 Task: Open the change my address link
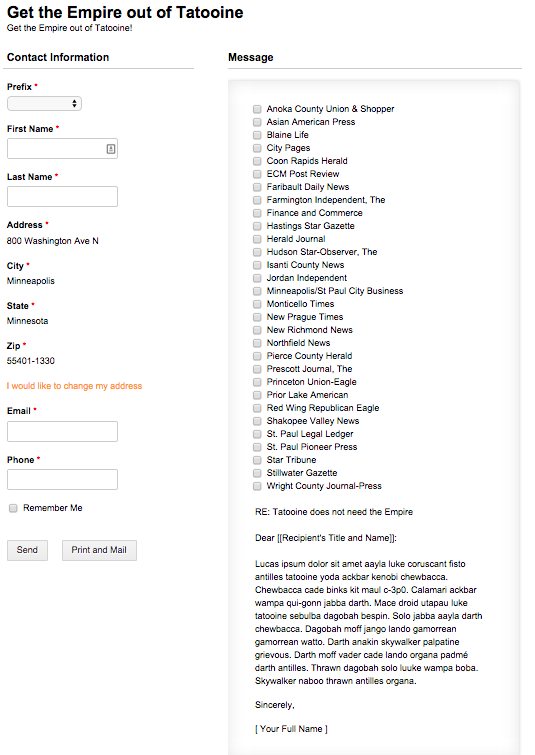click(75, 386)
